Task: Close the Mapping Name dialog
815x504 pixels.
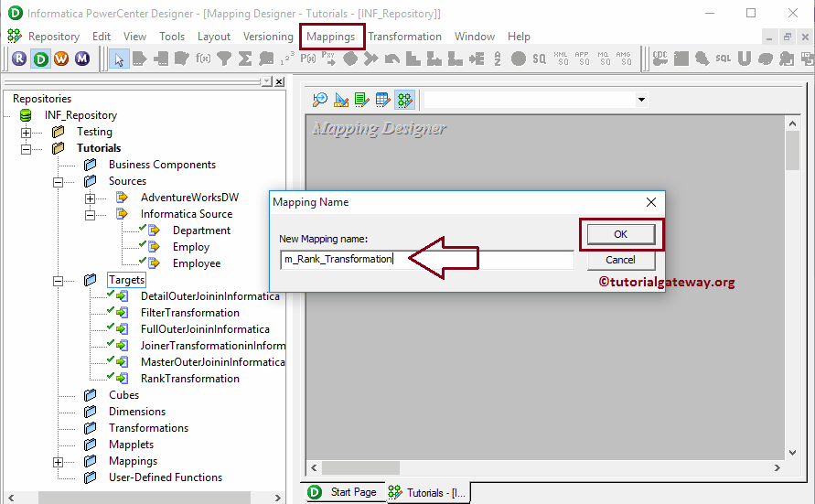Action: coord(650,202)
